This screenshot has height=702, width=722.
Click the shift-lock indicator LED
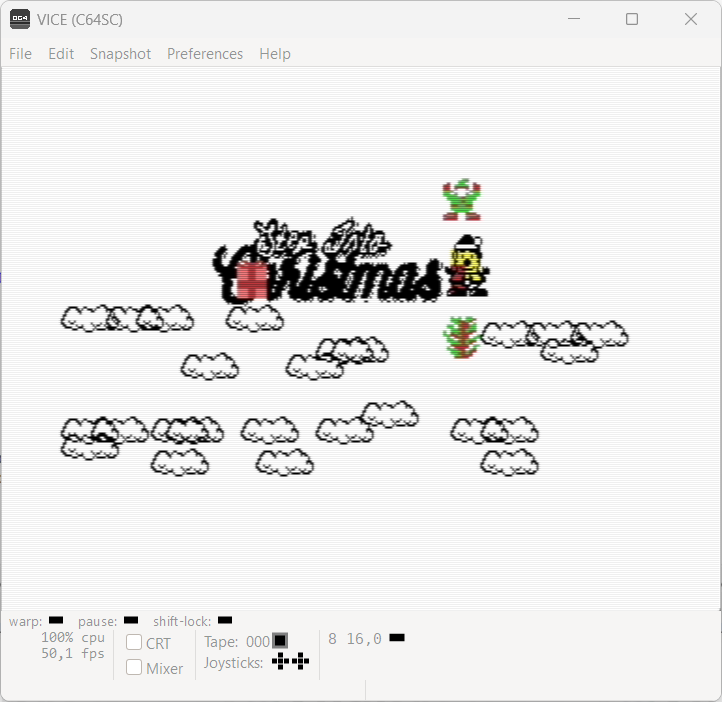pos(225,621)
